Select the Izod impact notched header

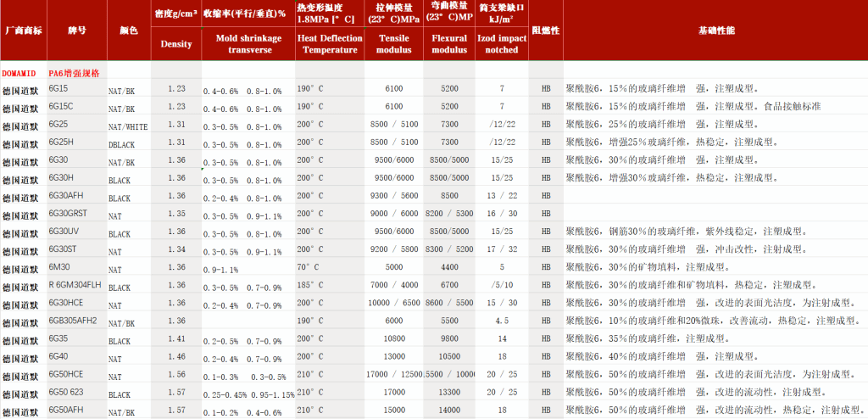tap(502, 44)
